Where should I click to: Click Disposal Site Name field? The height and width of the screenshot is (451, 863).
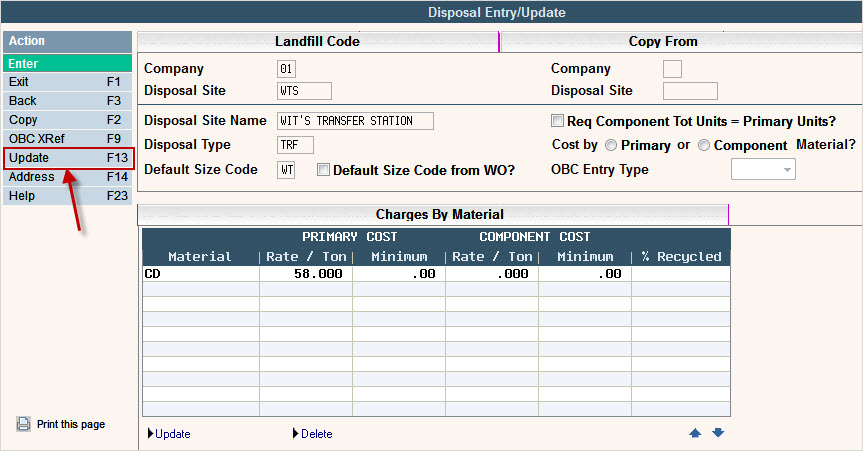tap(356, 121)
